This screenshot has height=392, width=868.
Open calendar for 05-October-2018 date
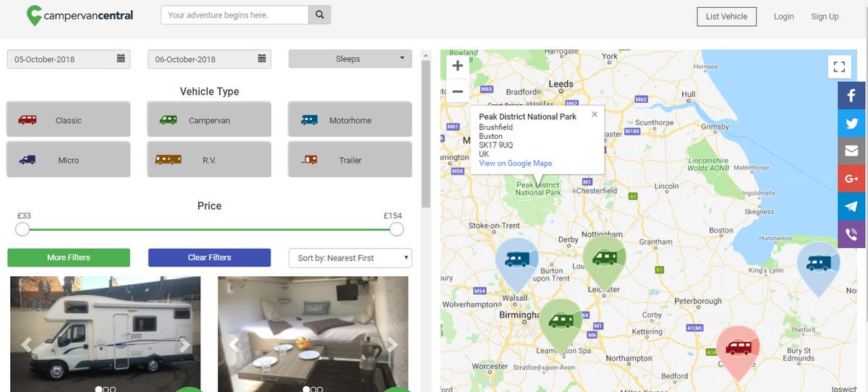click(x=121, y=59)
